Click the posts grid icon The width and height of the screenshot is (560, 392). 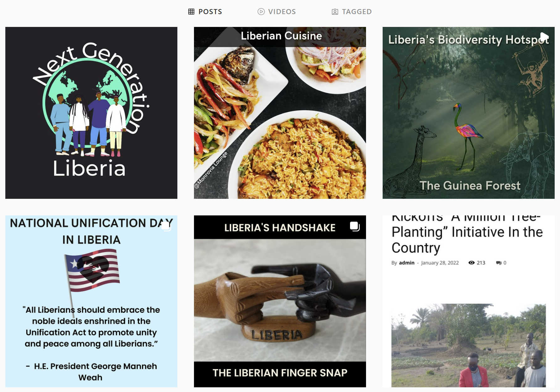[x=191, y=12]
